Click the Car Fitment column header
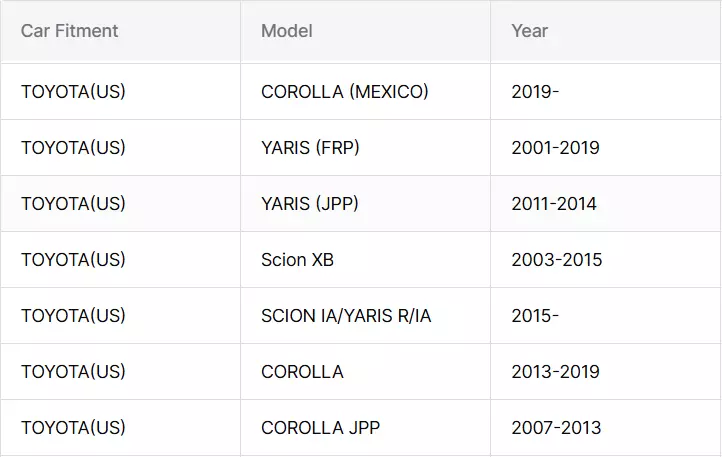This screenshot has width=722, height=457. [x=70, y=31]
